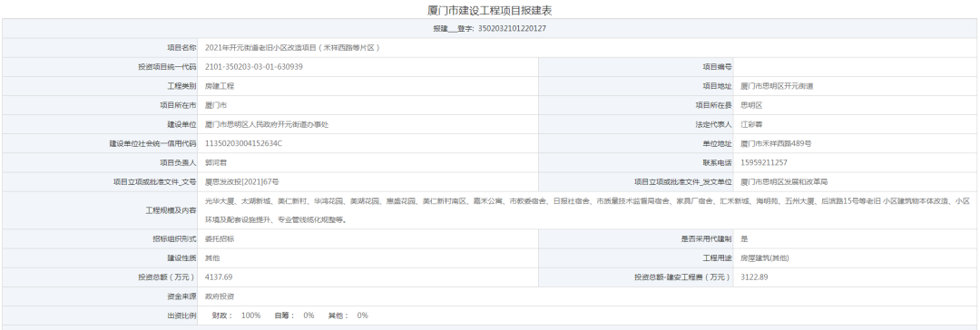Click the registration number 3502032101220127

click(x=512, y=29)
